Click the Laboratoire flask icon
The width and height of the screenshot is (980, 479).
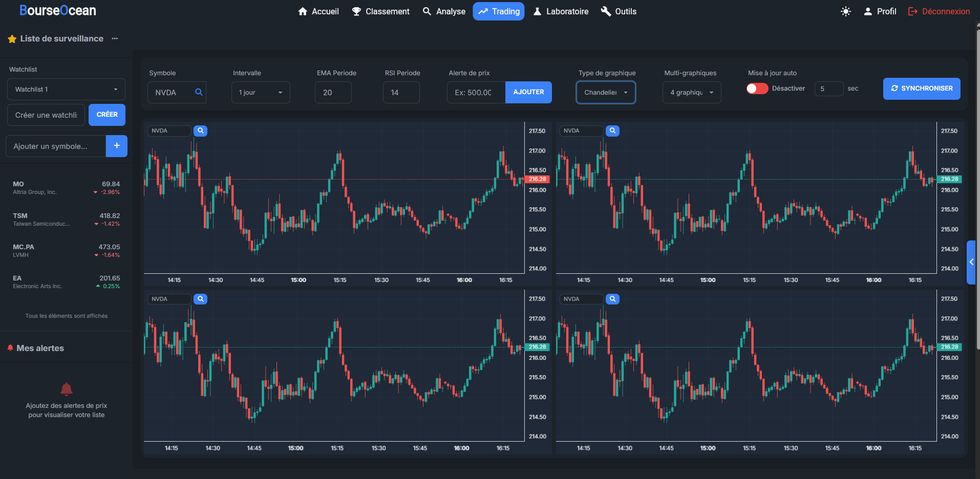[x=537, y=11]
